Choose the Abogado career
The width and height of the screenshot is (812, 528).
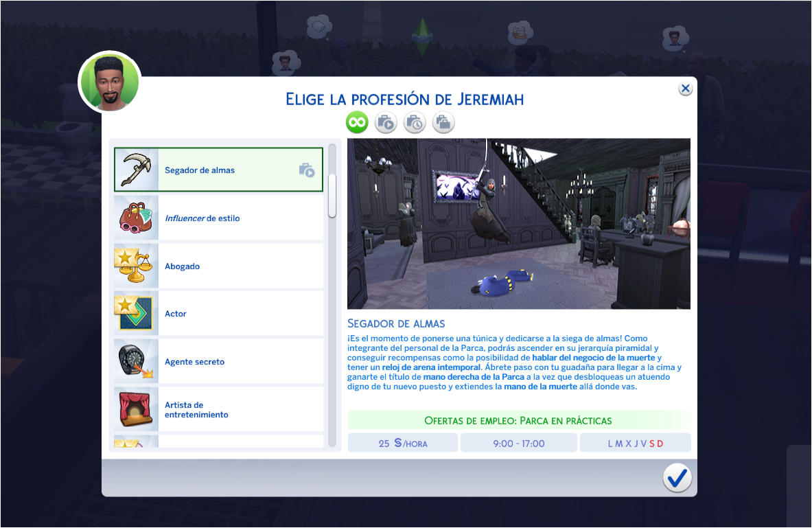tap(218, 266)
